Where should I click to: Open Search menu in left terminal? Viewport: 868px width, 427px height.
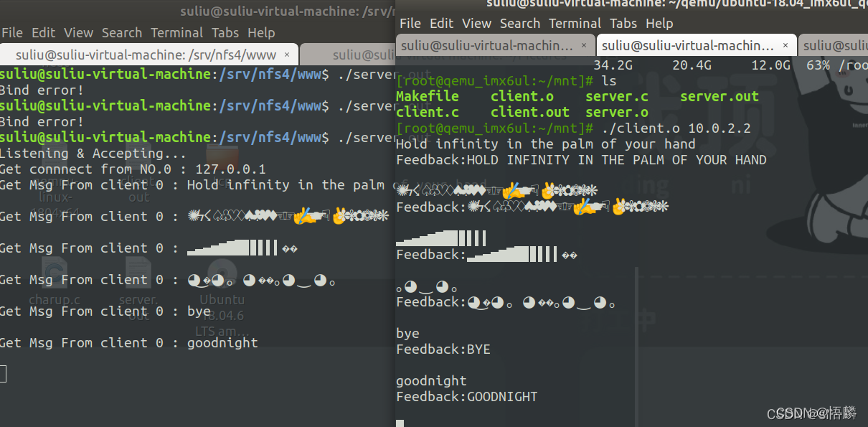[121, 33]
